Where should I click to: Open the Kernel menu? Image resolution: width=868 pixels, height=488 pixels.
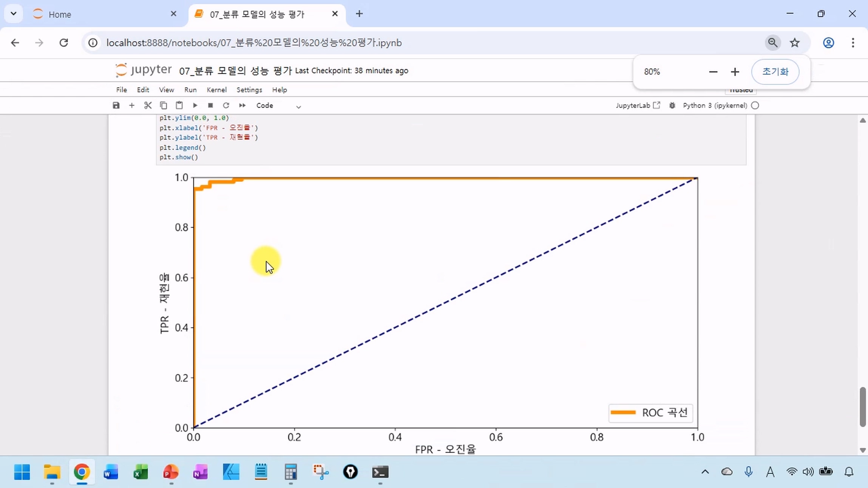click(216, 90)
